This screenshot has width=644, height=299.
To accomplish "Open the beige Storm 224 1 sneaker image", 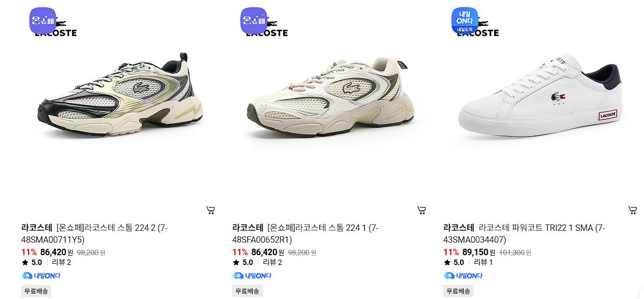I will [330, 96].
